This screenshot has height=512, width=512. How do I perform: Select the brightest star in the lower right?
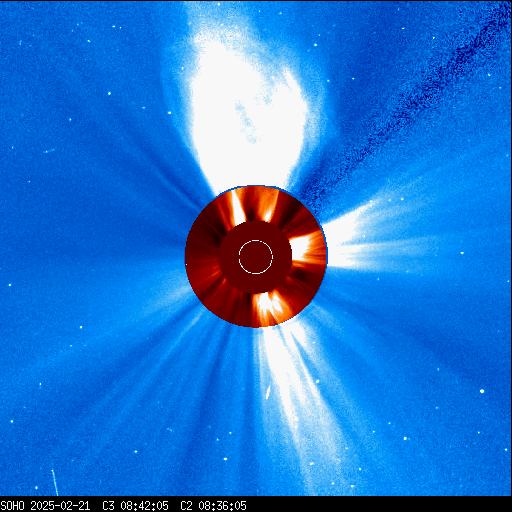(482, 391)
